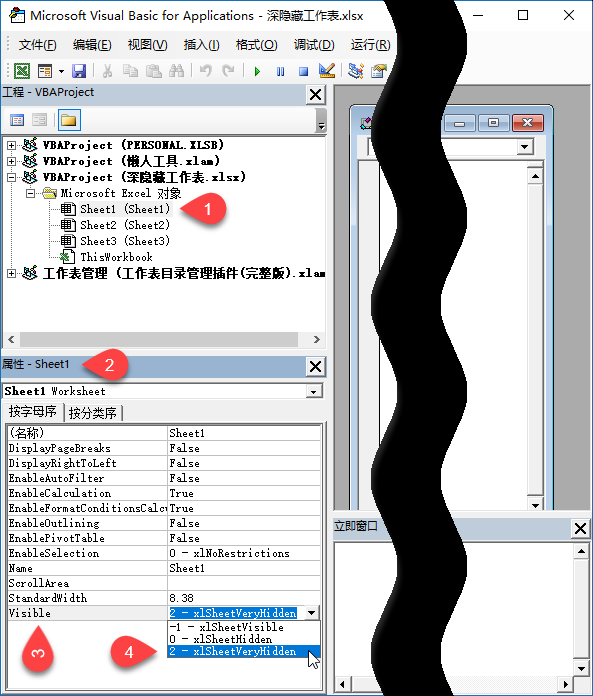Click DisplayPageBreaks False value
The height and width of the screenshot is (696, 593).
click(x=244, y=448)
